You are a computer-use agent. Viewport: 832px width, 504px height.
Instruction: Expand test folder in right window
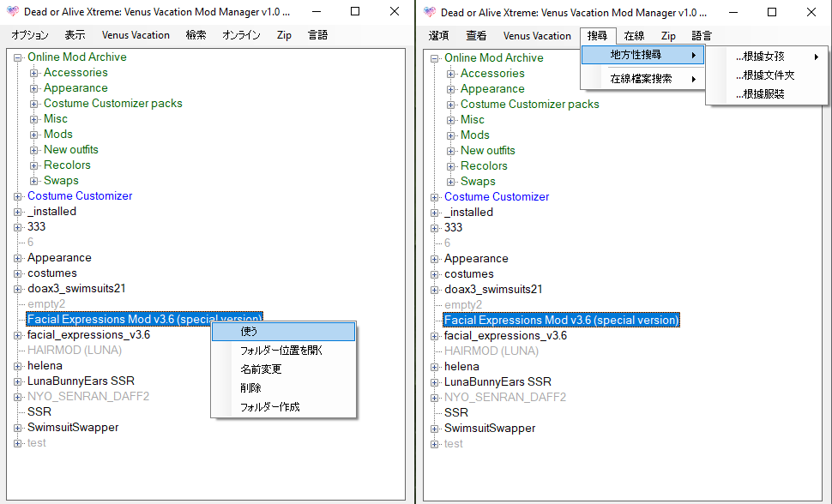435,444
